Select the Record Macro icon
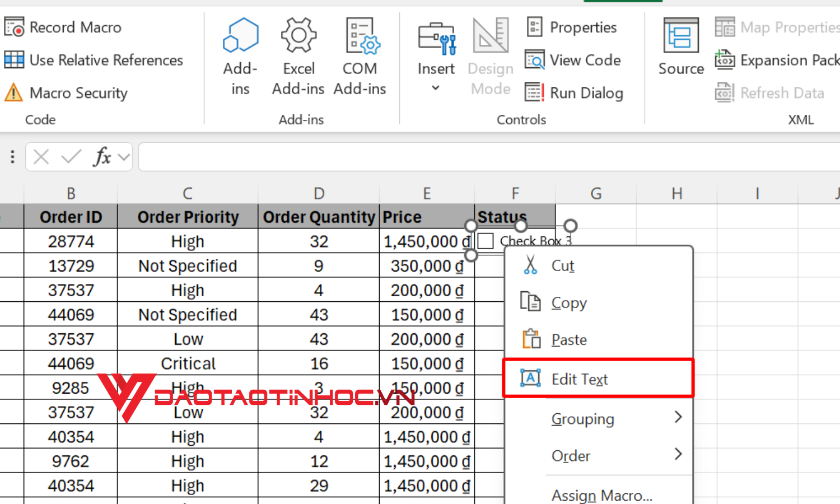Screen dimensions: 840x504 pyautogui.click(x=14, y=26)
